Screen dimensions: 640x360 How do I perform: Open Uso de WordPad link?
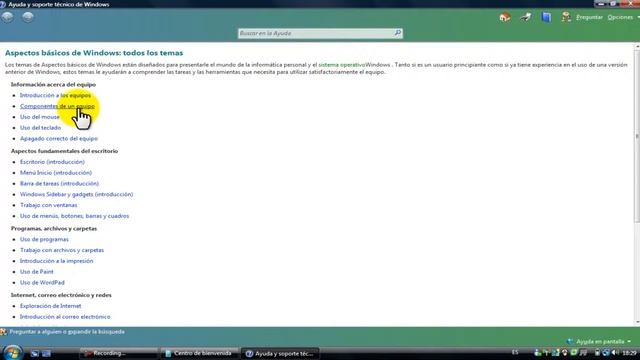click(x=42, y=282)
